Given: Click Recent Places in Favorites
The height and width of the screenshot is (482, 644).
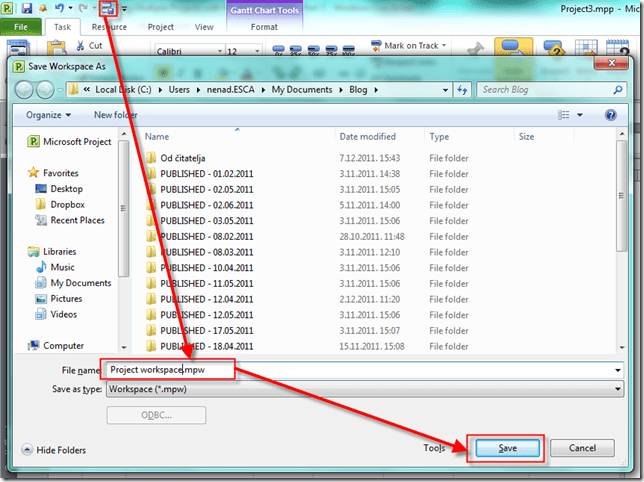Looking at the screenshot, I should (77, 220).
